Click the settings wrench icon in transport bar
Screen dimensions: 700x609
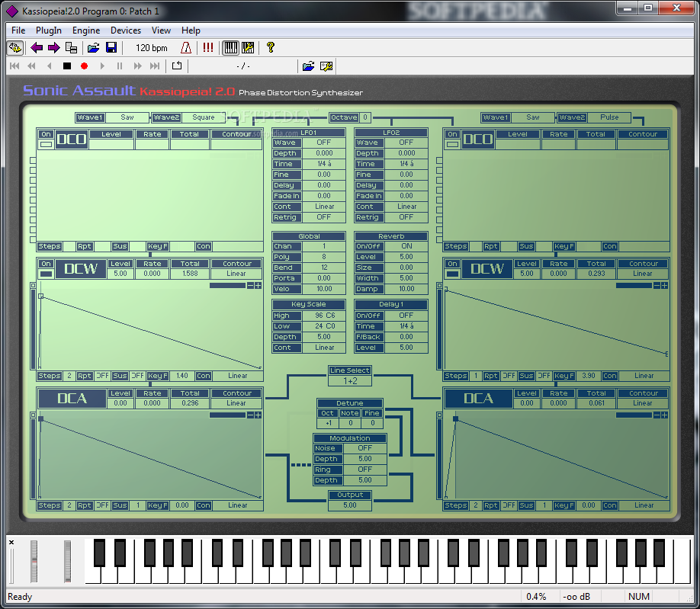coord(326,66)
